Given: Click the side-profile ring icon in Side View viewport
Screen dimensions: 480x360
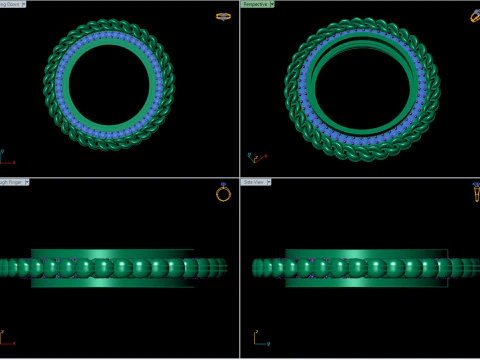Looking at the screenshot, I should tap(477, 192).
